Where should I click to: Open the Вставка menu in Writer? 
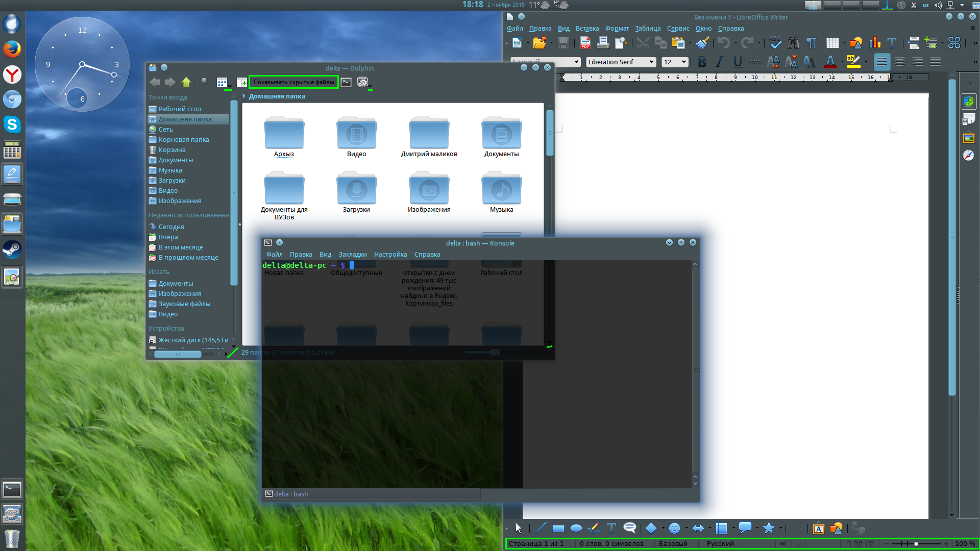(587, 29)
